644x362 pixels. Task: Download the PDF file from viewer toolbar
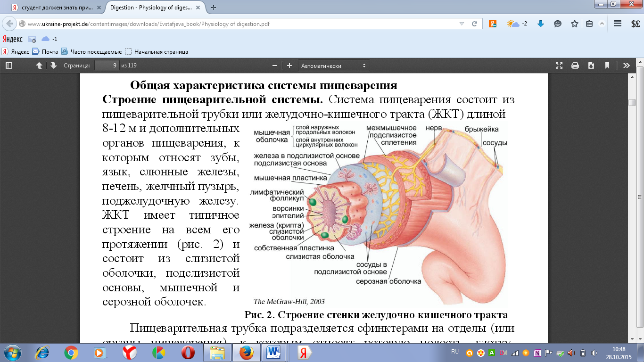pyautogui.click(x=591, y=66)
